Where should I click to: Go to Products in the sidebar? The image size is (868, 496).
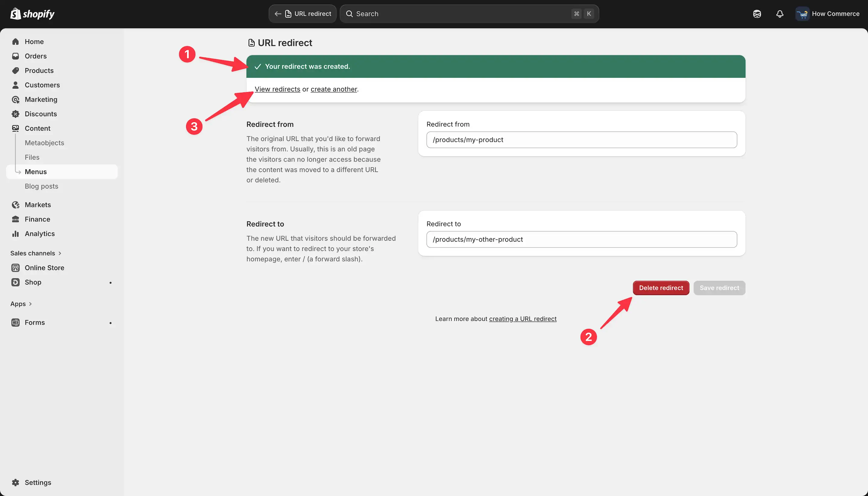point(62,70)
